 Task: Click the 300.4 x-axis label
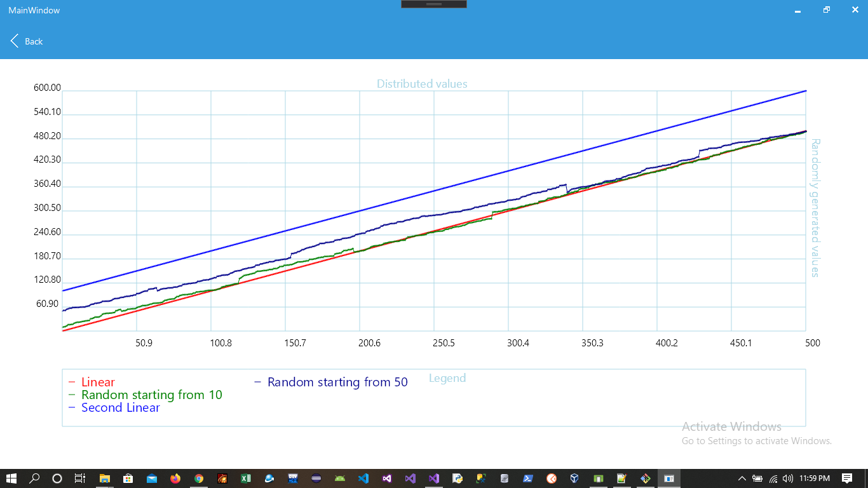[x=518, y=343]
